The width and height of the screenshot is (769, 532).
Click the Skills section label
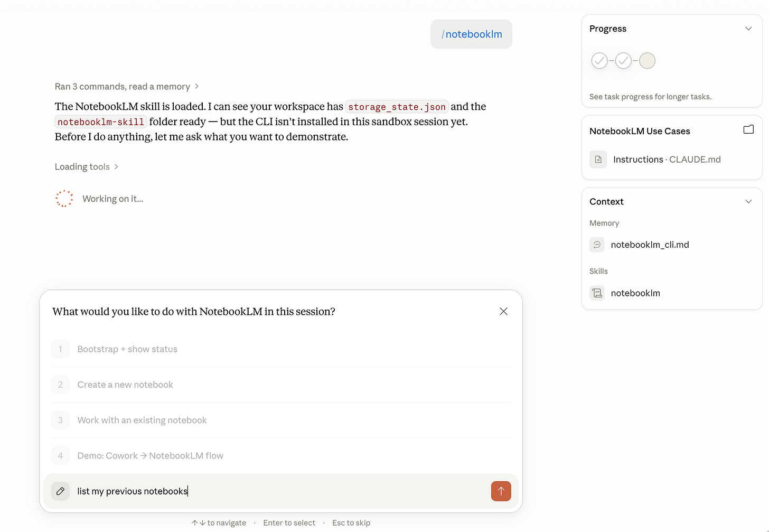[598, 271]
